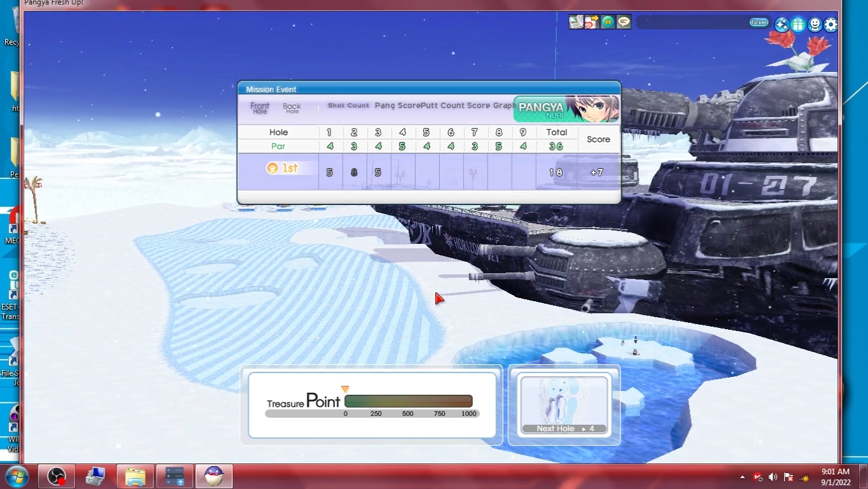This screenshot has width=868, height=489.
Task: Click the +7 score value
Action: pyautogui.click(x=597, y=173)
